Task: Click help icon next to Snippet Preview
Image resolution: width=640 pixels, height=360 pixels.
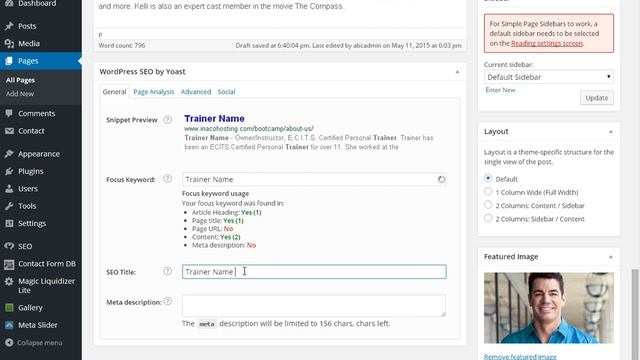Action: tap(167, 120)
